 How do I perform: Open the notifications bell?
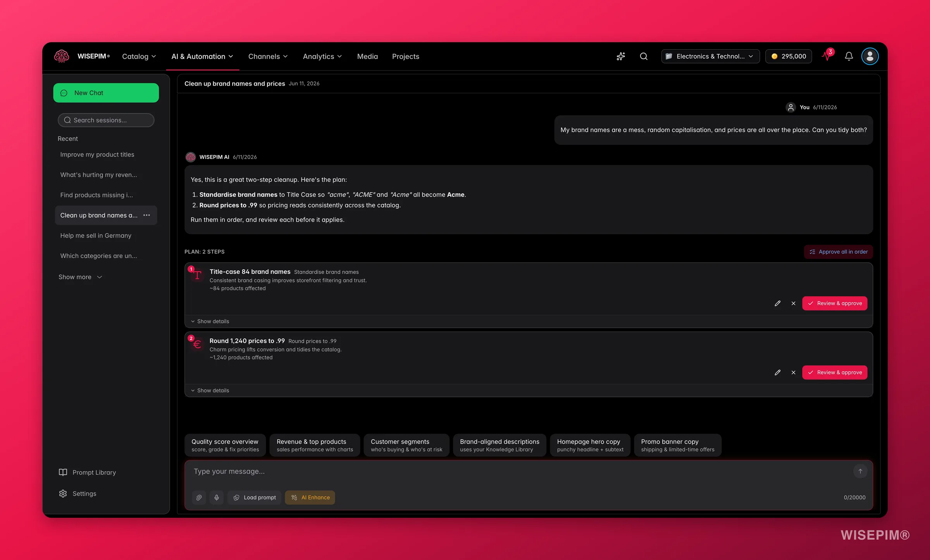coord(849,57)
